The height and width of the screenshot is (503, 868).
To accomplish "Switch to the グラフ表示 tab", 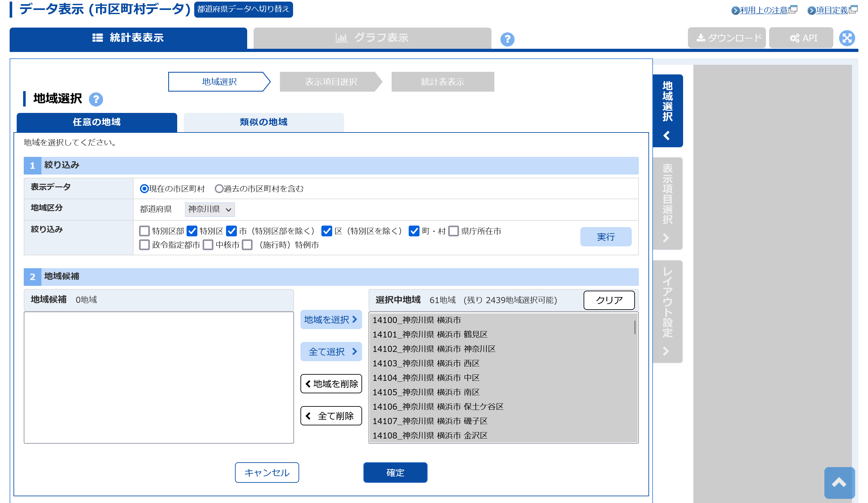I will click(x=372, y=38).
